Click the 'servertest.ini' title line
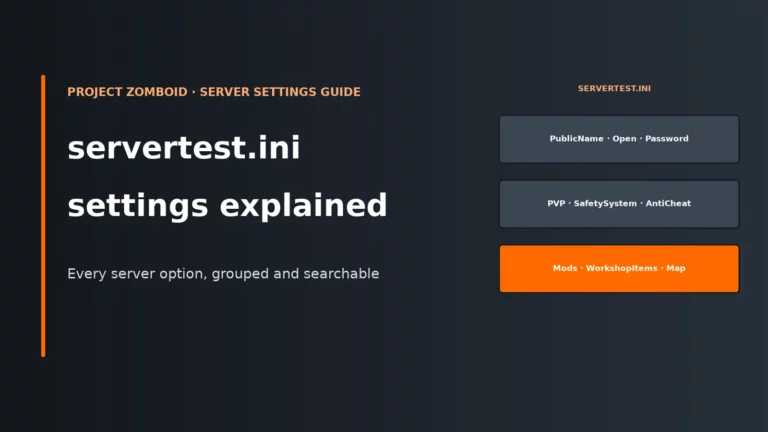This screenshot has width=768, height=432. pos(184,147)
